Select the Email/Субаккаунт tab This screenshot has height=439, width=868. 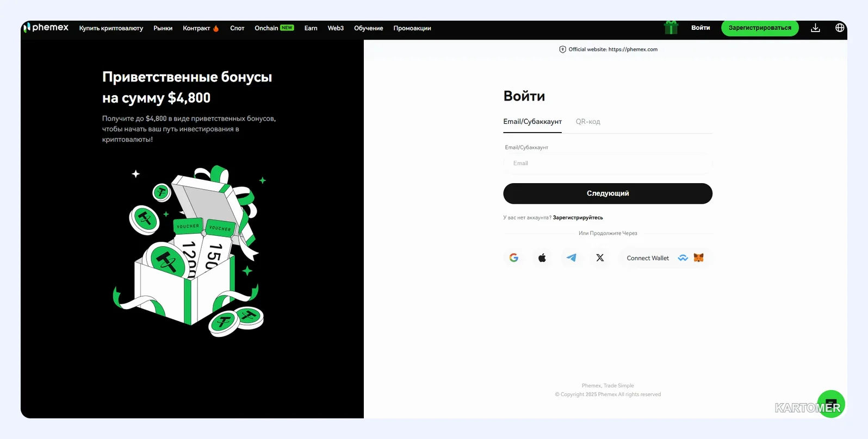[x=532, y=122]
